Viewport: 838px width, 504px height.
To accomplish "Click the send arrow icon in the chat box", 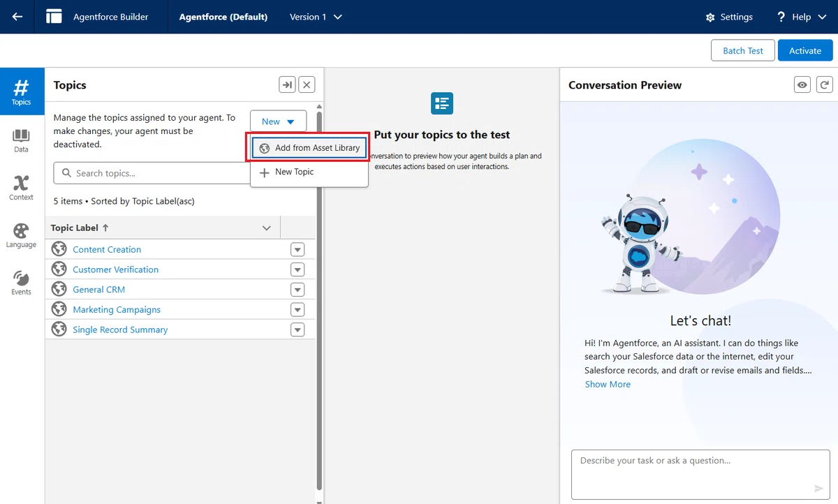I will 819,489.
